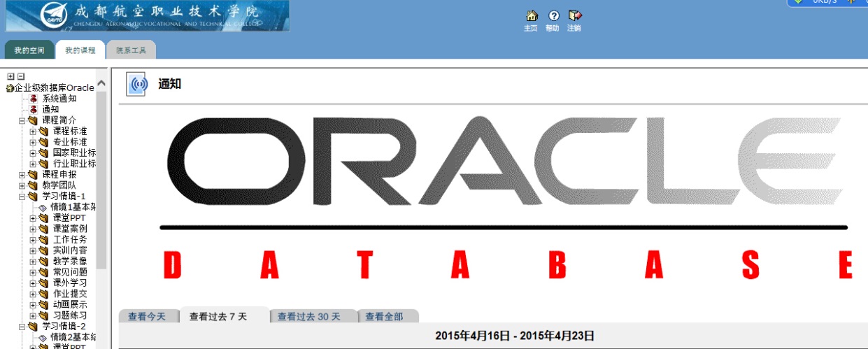Switch to 我的课程 tab
The width and height of the screenshot is (868, 349).
coord(80,50)
